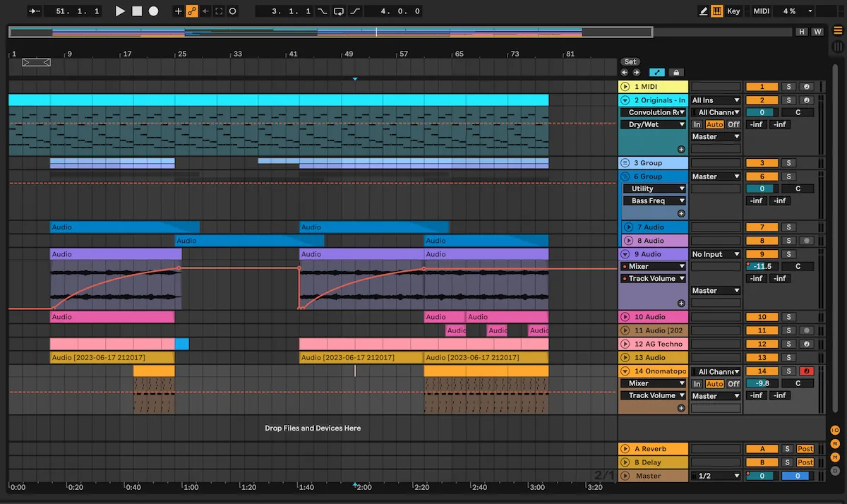Toggle Post button on A Reverb

(x=805, y=449)
